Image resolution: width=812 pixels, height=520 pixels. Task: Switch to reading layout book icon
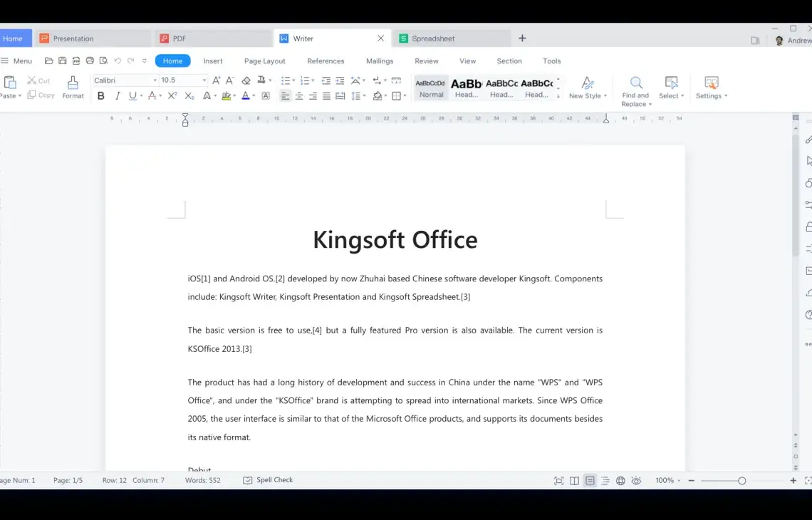(574, 481)
